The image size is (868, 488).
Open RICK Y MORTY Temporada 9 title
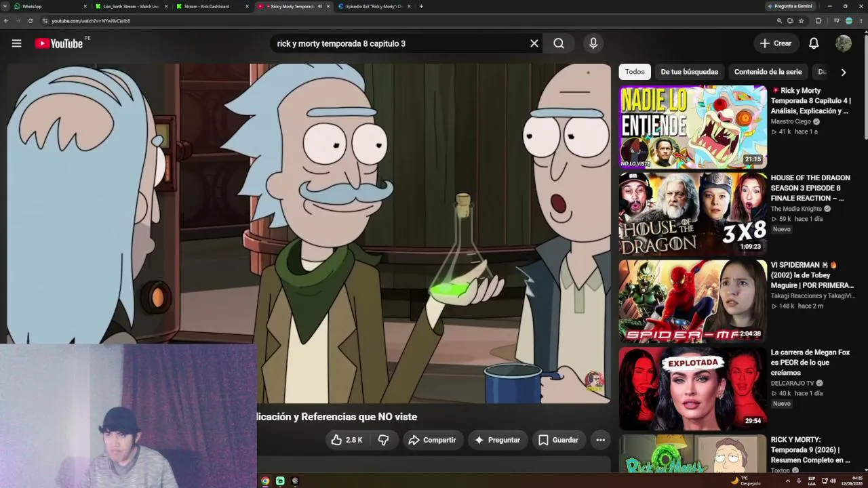810,450
